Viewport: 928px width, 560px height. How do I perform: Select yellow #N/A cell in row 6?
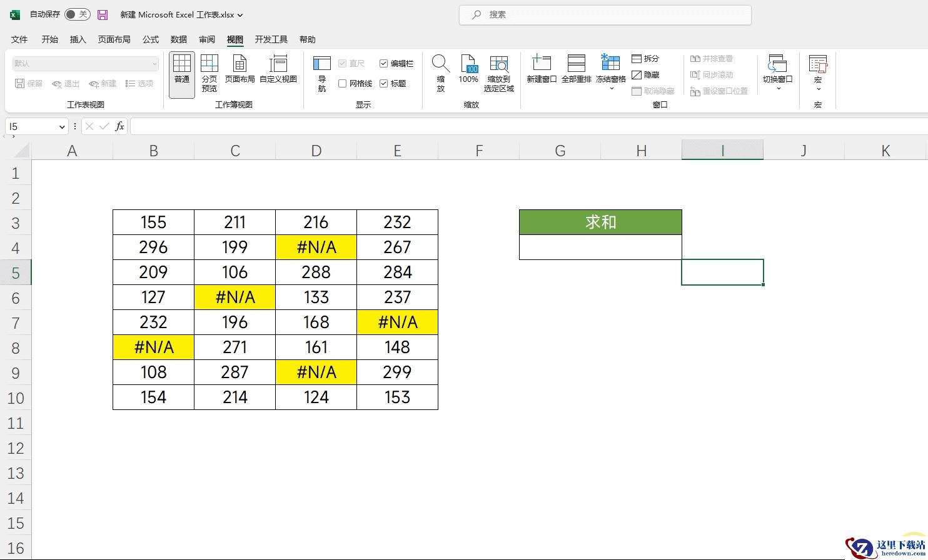pos(235,297)
